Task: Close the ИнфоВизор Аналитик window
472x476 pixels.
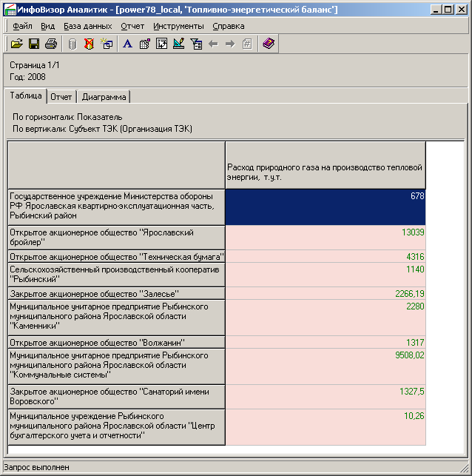Action: click(462, 10)
